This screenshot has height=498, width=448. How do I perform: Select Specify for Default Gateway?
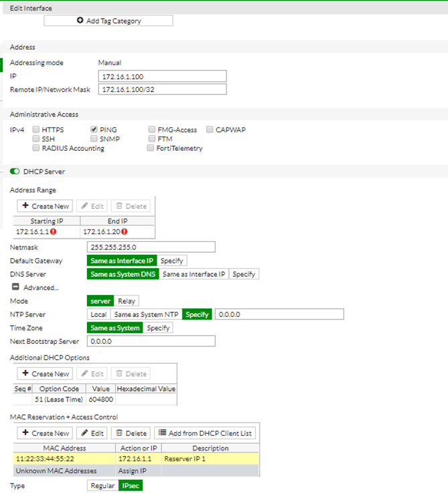tap(171, 261)
